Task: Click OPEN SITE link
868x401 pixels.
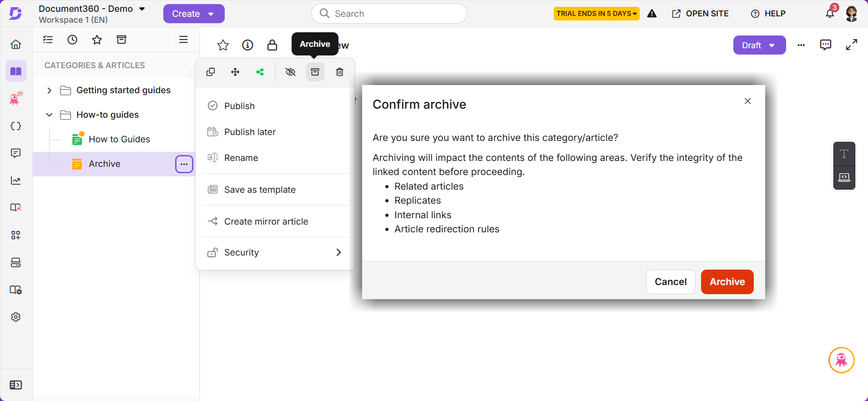Action: [700, 14]
